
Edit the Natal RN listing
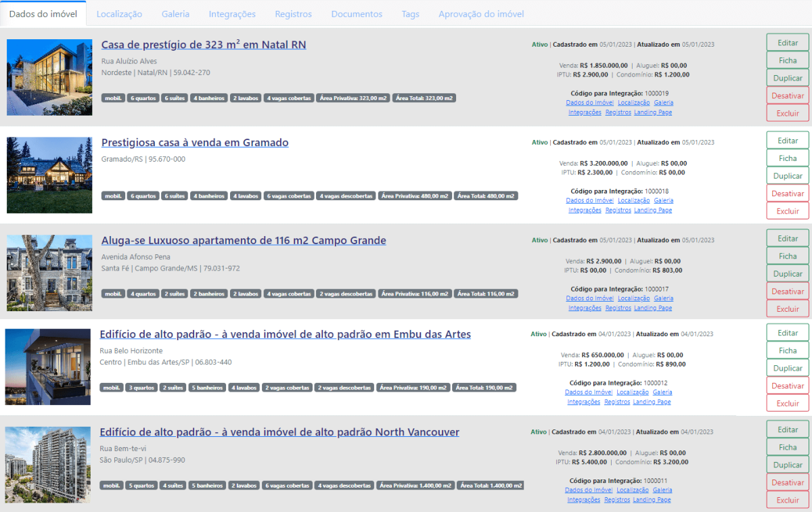click(788, 43)
